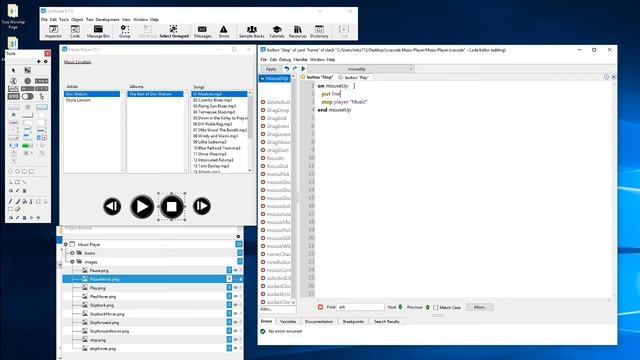Select the Run/browse tool in Tools palette

pos(13,71)
